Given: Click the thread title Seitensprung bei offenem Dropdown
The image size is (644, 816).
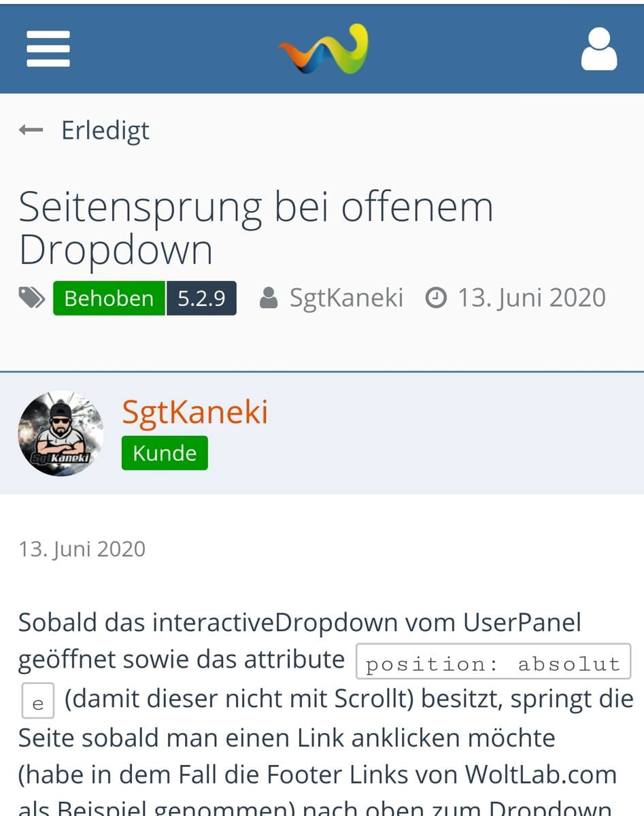Looking at the screenshot, I should (255, 228).
